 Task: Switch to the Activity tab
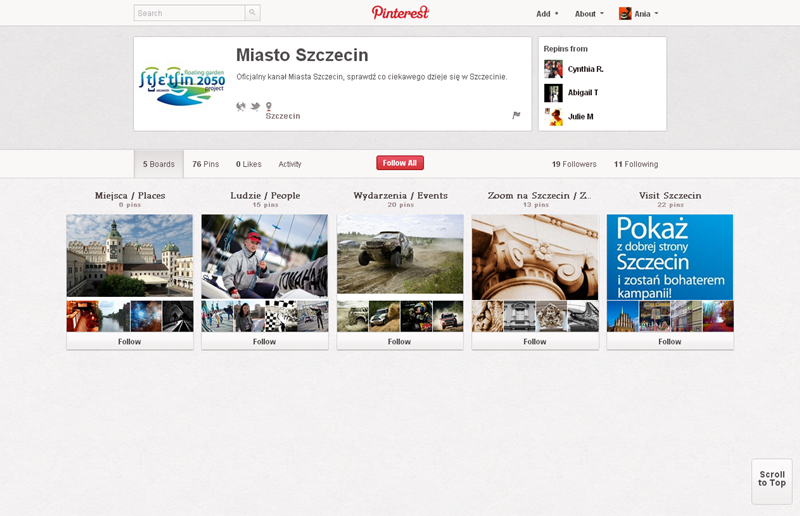[x=290, y=164]
